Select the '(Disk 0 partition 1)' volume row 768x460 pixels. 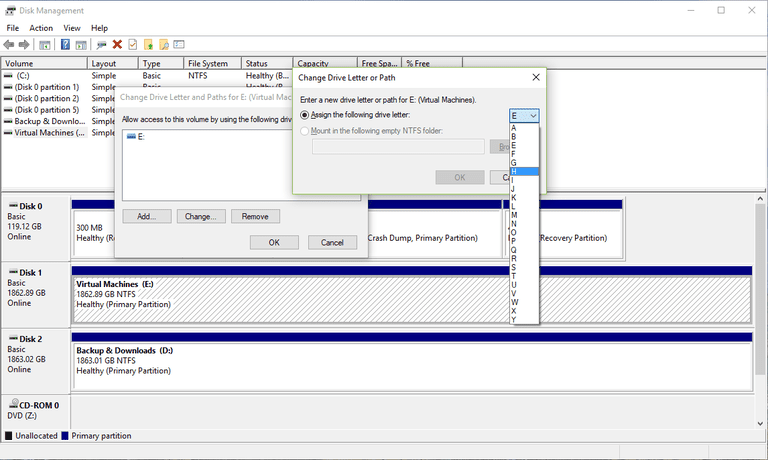coord(47,87)
